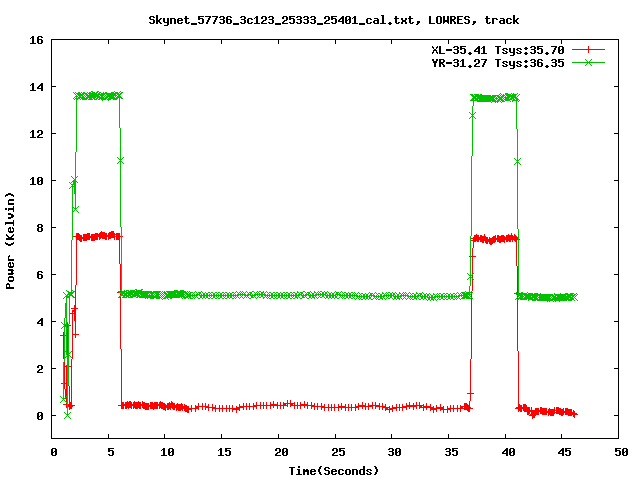Click the x-axis tick label 45
640x480 pixels.
tap(564, 452)
